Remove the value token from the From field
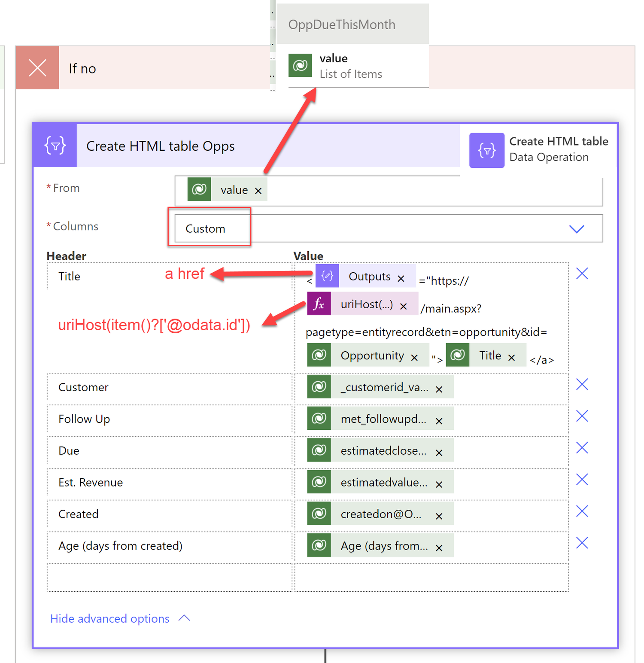Image resolution: width=644 pixels, height=663 pixels. coord(258,190)
